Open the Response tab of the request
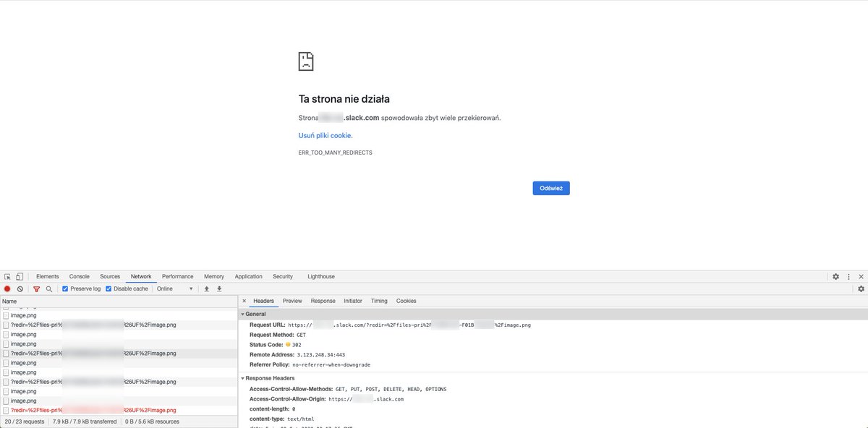This screenshot has width=868, height=428. [x=323, y=301]
